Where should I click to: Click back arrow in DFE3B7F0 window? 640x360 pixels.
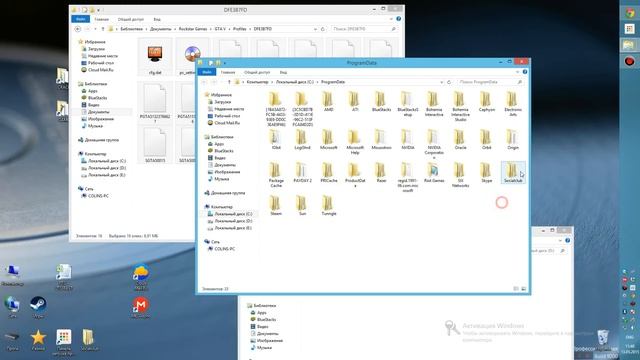coord(78,29)
